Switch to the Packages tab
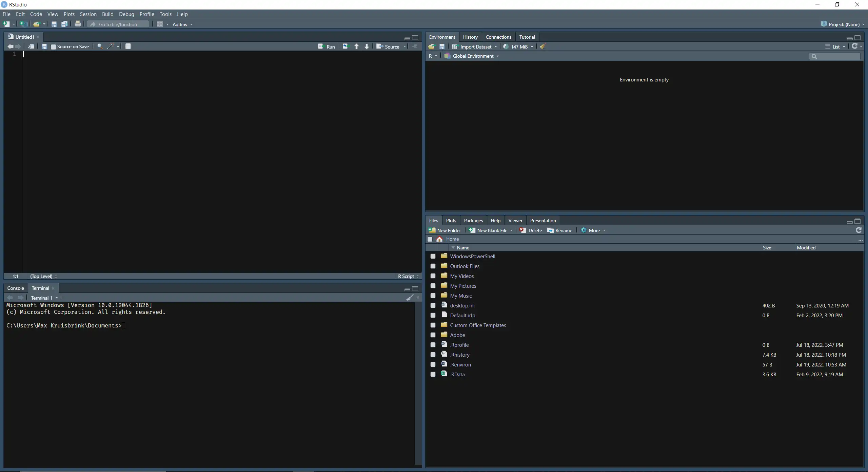Image resolution: width=868 pixels, height=472 pixels. tap(473, 221)
